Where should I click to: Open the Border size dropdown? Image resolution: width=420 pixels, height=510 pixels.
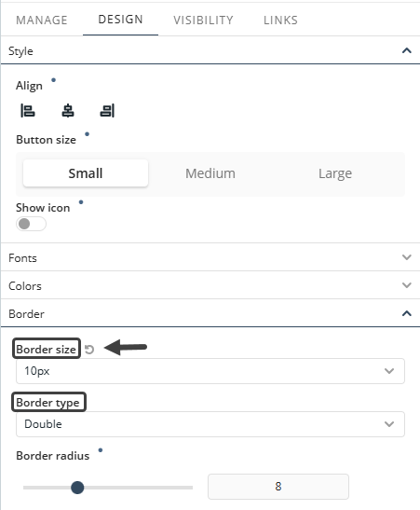[x=210, y=371]
